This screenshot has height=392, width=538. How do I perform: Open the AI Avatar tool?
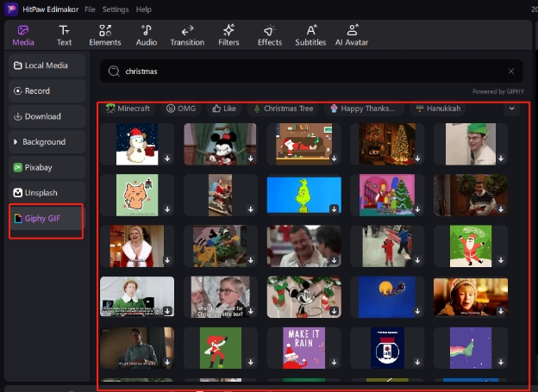(x=353, y=34)
